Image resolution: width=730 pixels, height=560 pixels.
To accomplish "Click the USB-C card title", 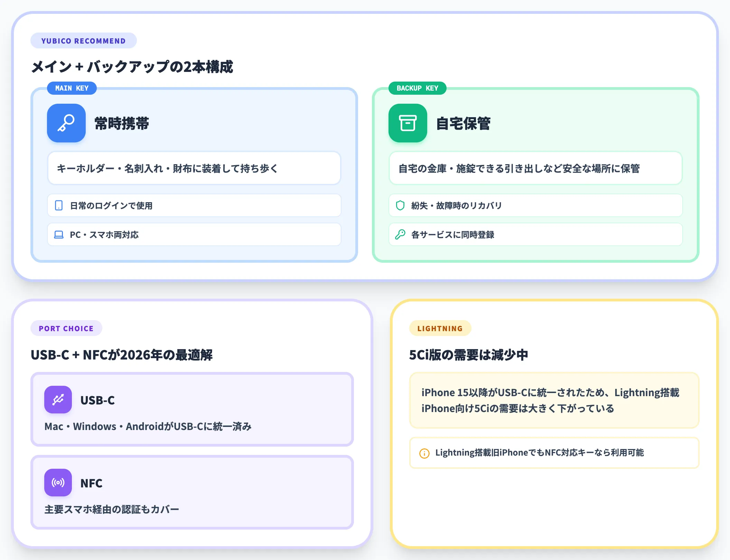I will 97,400.
